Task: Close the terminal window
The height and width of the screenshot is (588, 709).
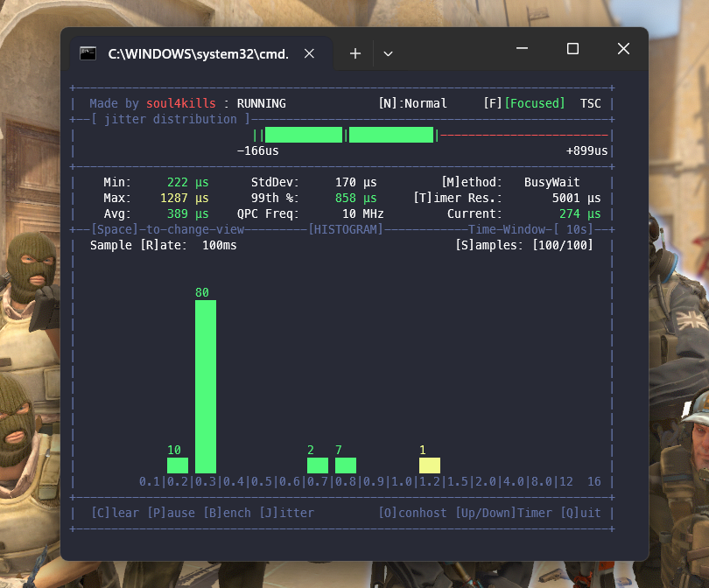Action: coord(623,48)
